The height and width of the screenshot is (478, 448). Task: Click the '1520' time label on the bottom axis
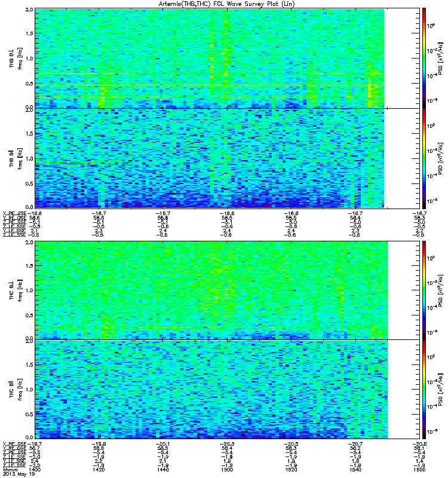click(x=291, y=470)
